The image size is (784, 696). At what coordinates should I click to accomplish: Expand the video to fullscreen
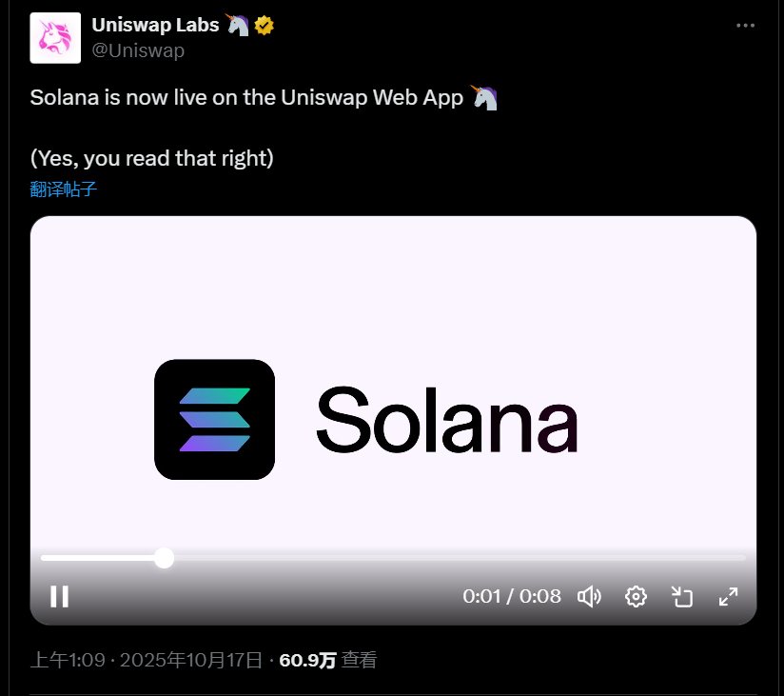point(728,596)
